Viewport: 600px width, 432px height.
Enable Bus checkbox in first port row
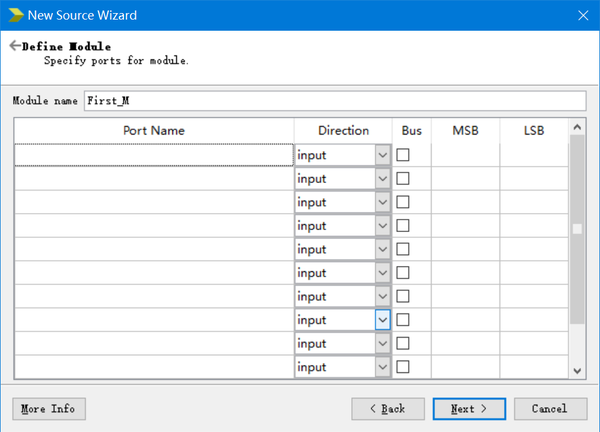click(404, 155)
